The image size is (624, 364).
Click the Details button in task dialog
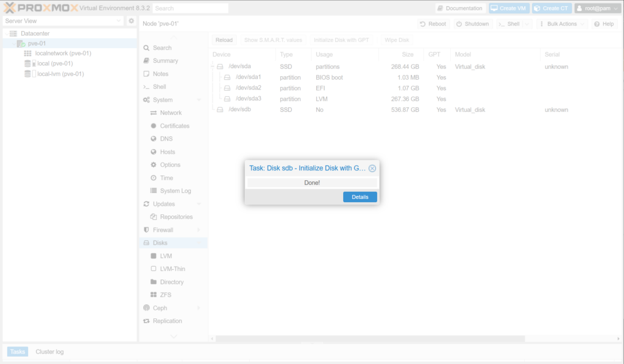click(360, 197)
